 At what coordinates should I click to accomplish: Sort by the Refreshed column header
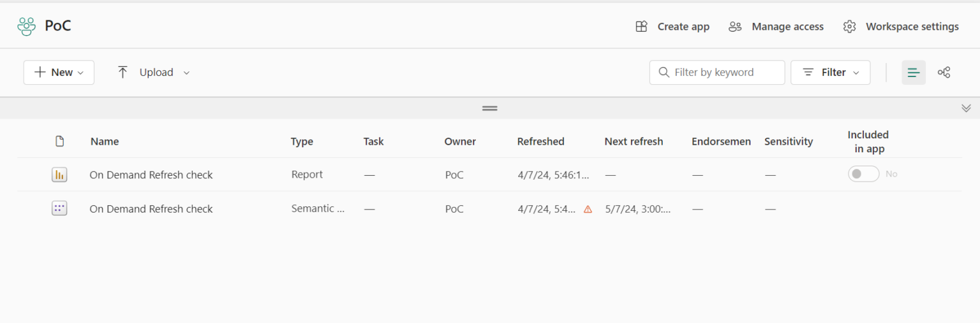540,141
